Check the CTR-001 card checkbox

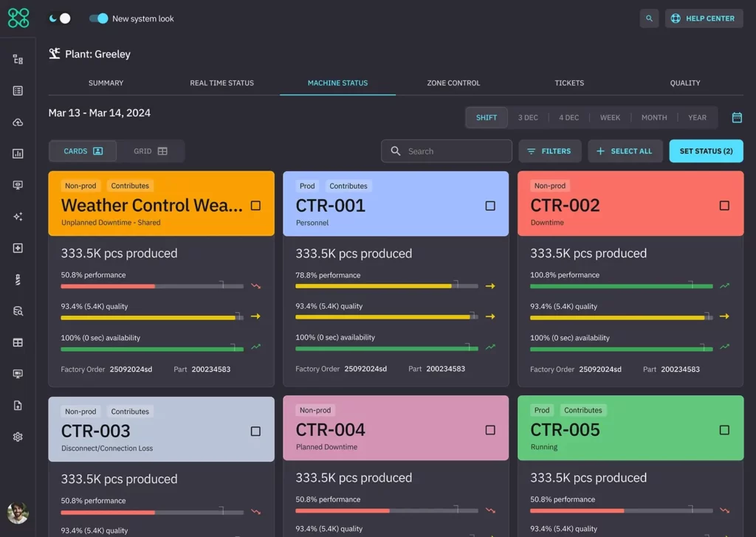point(490,206)
